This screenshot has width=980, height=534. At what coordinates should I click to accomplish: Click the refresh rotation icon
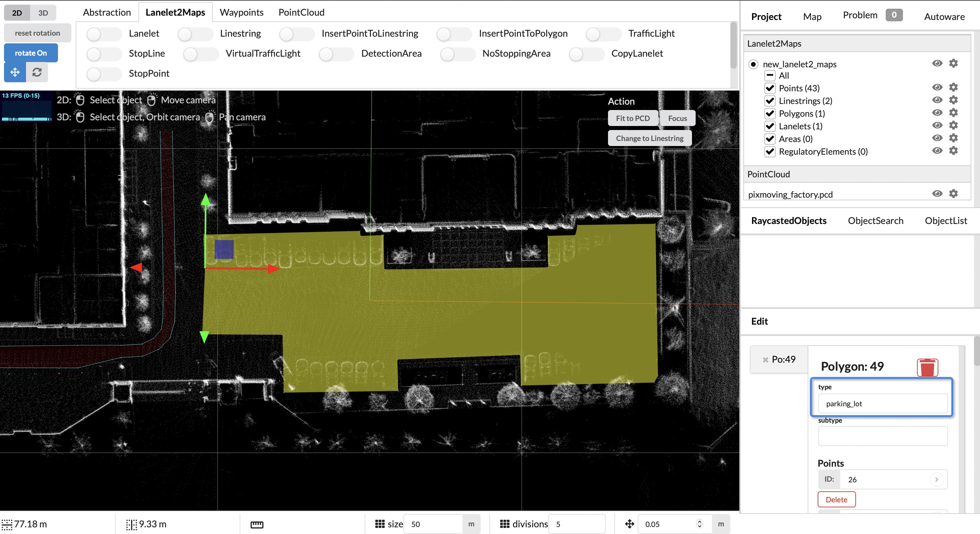[x=37, y=72]
